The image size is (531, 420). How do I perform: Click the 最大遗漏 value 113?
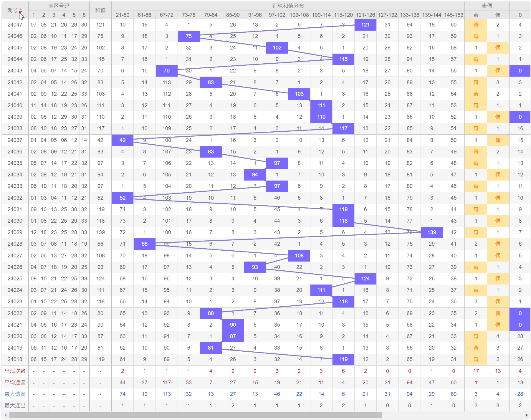tap(167, 394)
